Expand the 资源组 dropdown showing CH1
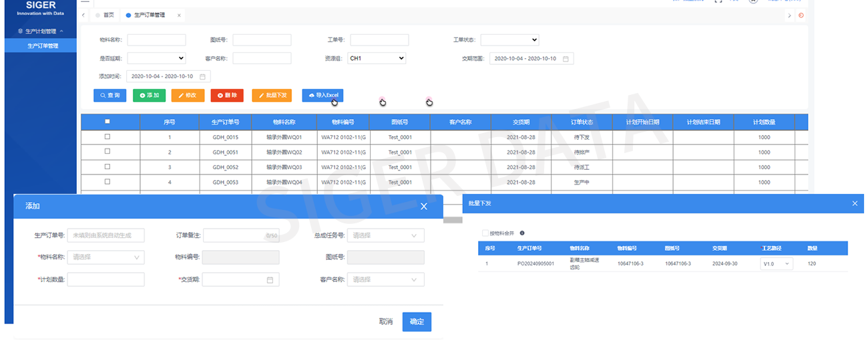868x347 pixels. click(377, 59)
